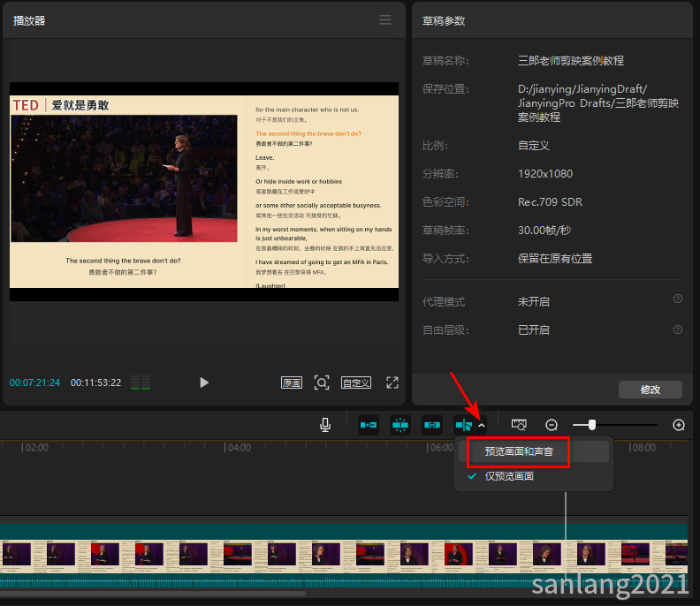700x606 pixels.
Task: Open the custom ratio (自定义) option
Action: point(356,383)
